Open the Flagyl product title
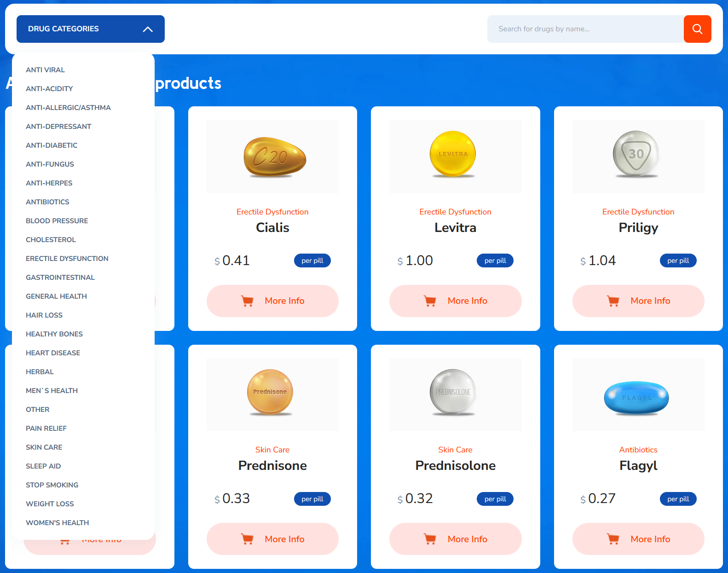The image size is (728, 573). pyautogui.click(x=638, y=466)
